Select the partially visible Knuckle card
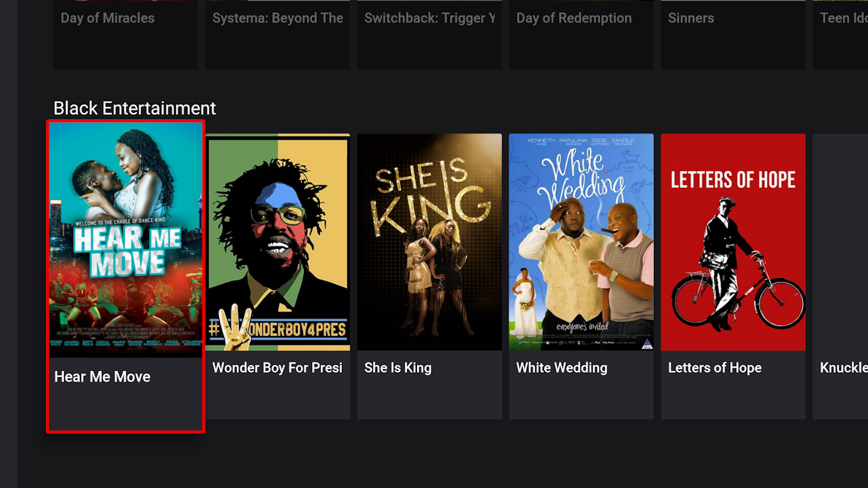868x488 pixels. (x=841, y=276)
